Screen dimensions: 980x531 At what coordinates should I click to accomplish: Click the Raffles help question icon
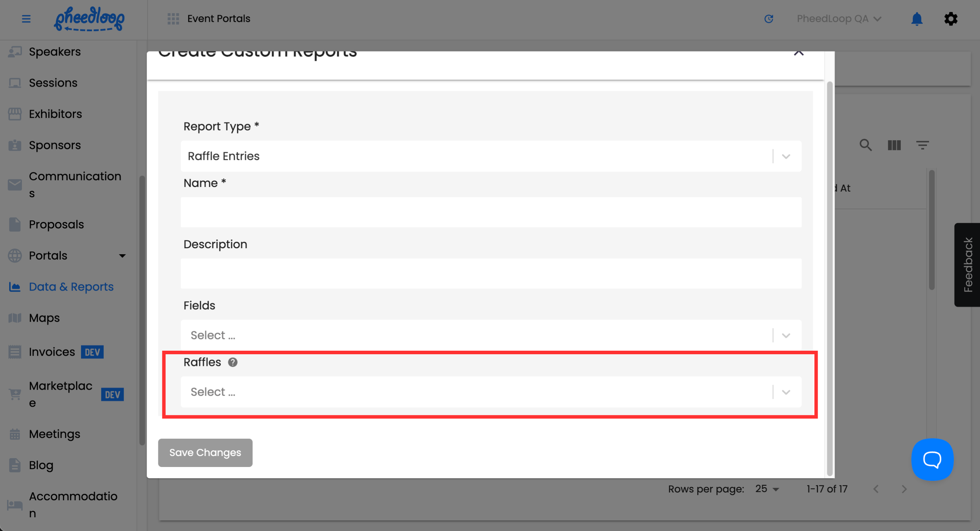(x=232, y=362)
